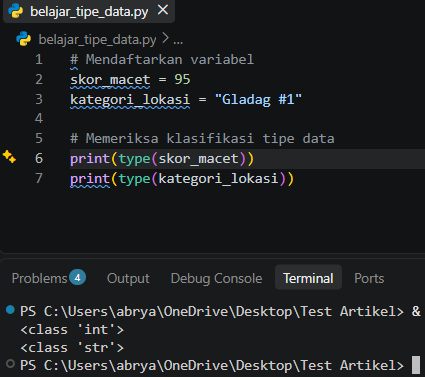This screenshot has height=377, width=425.
Task: Click variable skor_macet on line 2
Action: tap(110, 80)
